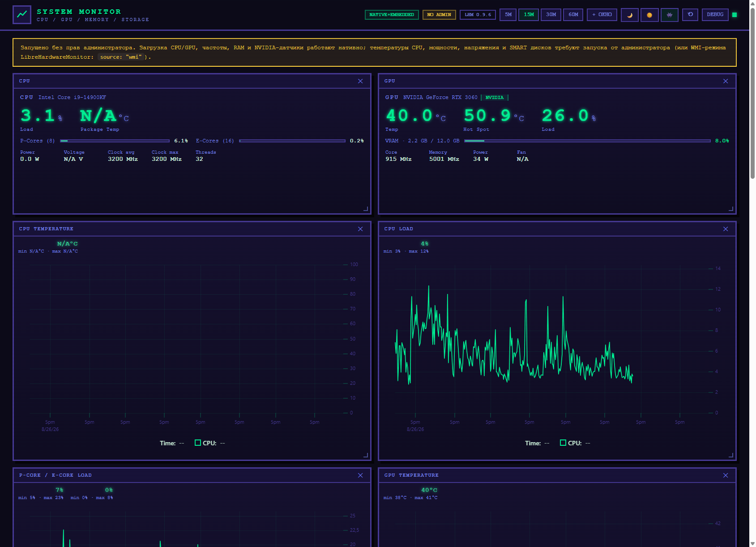Close the P-Core / E-Core Load panel
The width and height of the screenshot is (756, 547).
coord(360,475)
